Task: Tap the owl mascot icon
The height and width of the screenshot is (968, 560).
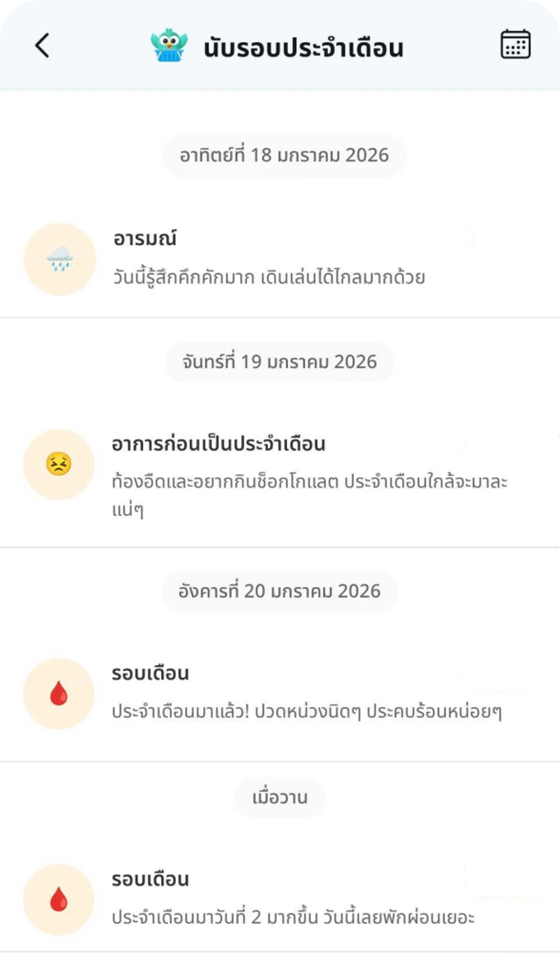Action: click(169, 45)
